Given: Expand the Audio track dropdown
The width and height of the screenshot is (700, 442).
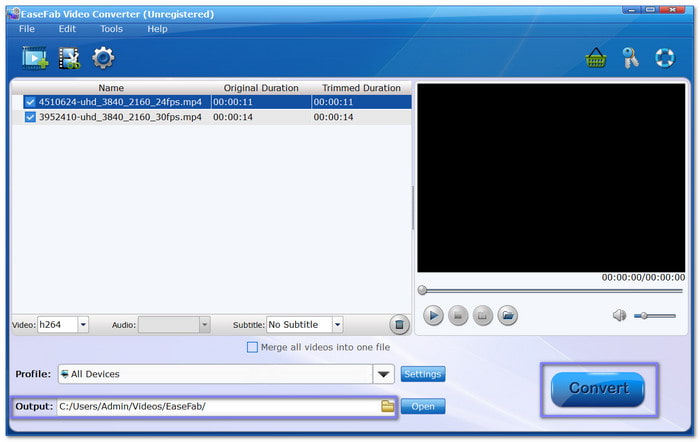Looking at the screenshot, I should [204, 325].
